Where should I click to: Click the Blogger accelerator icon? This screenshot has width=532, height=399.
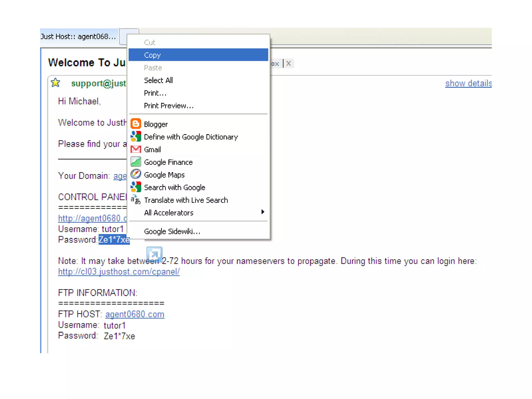click(136, 124)
